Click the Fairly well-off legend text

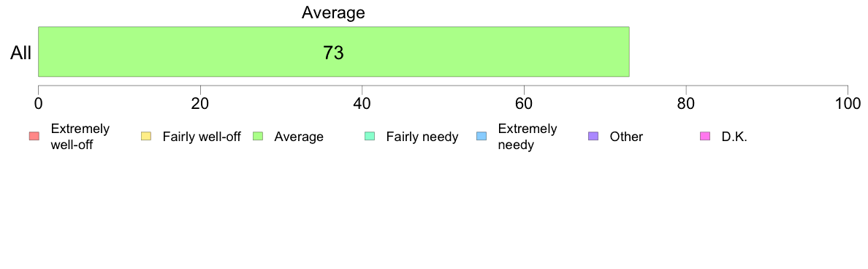pyautogui.click(x=202, y=137)
